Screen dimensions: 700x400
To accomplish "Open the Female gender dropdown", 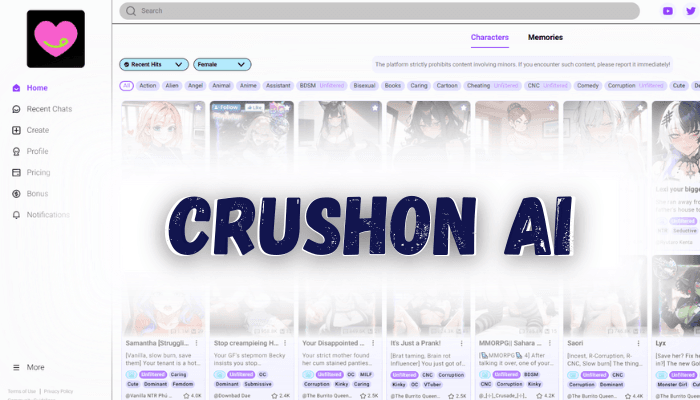I will click(x=222, y=64).
